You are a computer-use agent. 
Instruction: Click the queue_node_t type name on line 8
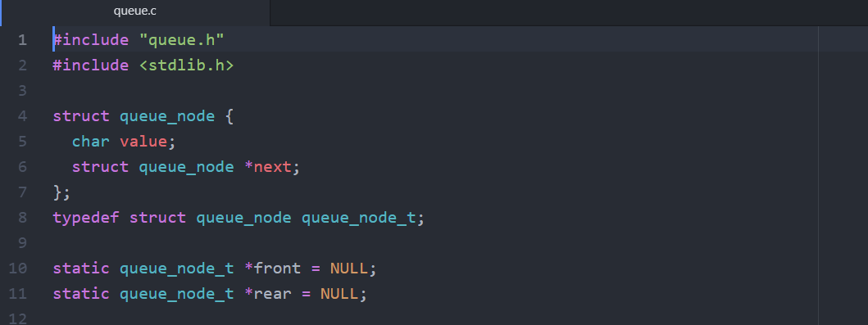coord(358,218)
